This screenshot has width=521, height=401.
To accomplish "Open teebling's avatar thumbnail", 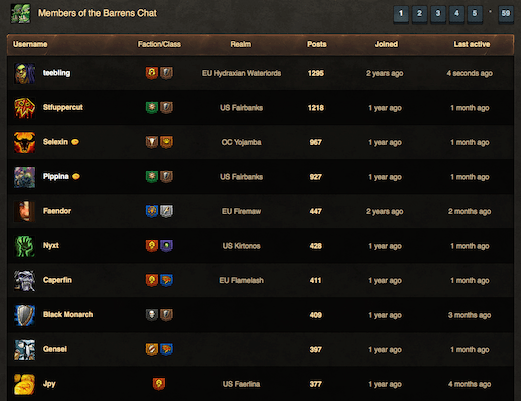I will 25,73.
